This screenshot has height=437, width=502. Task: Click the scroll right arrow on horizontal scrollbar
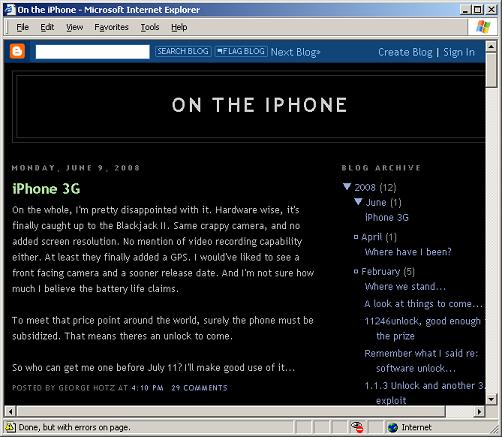(479, 412)
